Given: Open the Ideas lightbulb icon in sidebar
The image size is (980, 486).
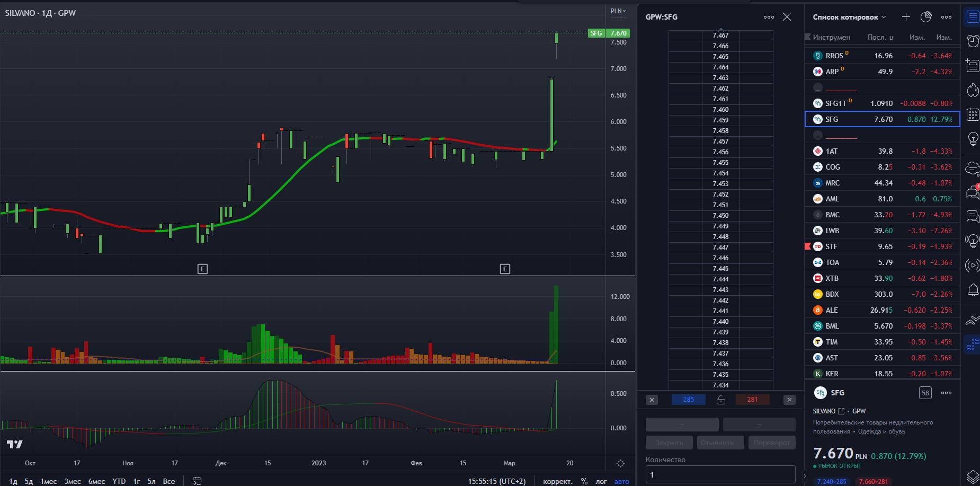Looking at the screenshot, I should (x=973, y=139).
